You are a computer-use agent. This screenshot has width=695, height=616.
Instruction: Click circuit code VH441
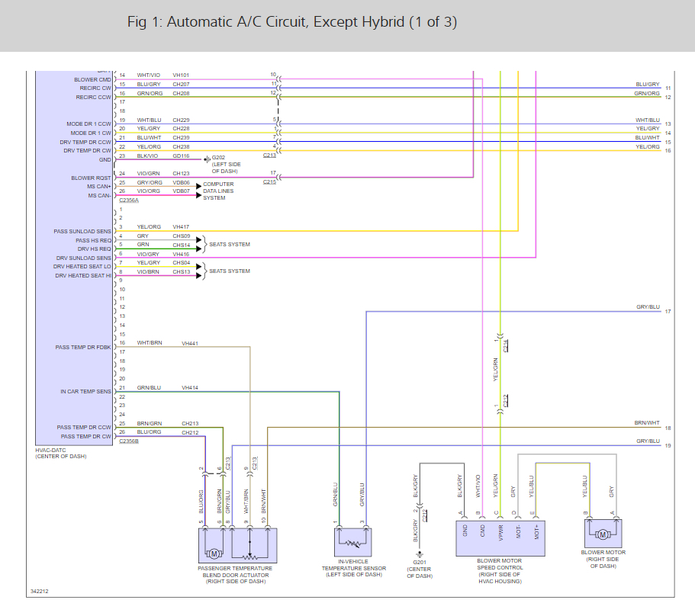coord(190,343)
